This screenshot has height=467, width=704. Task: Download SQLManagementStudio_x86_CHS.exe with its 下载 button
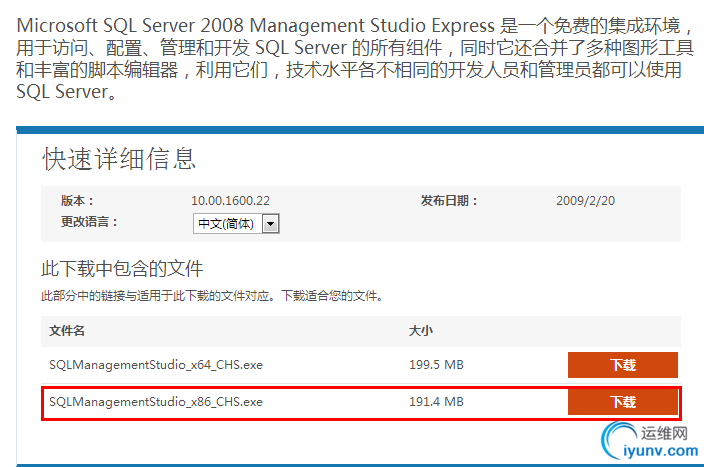(x=623, y=401)
